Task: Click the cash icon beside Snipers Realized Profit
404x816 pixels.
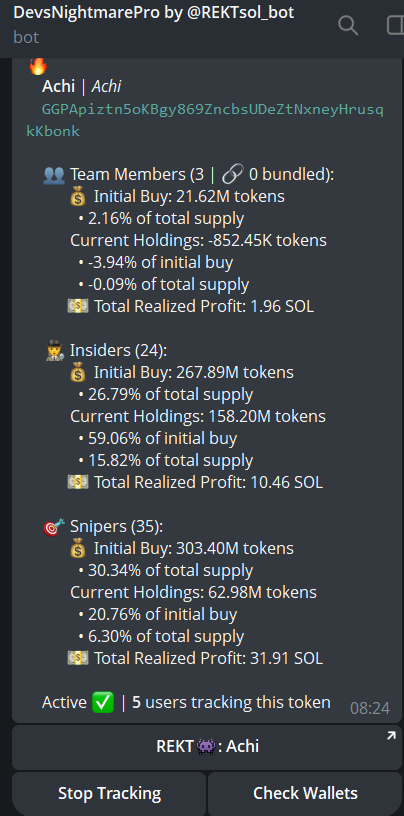Action: (78, 658)
